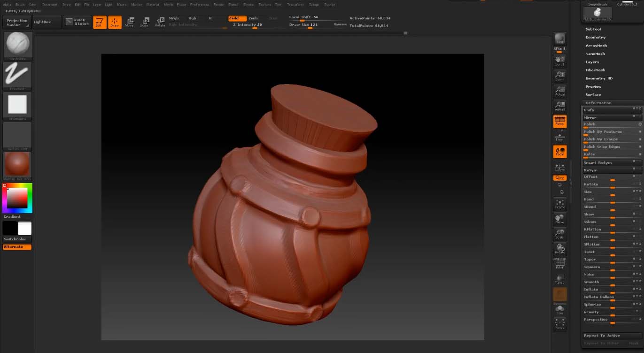Enable Zadd sculpt mode
The image size is (644, 353).
pos(237,18)
